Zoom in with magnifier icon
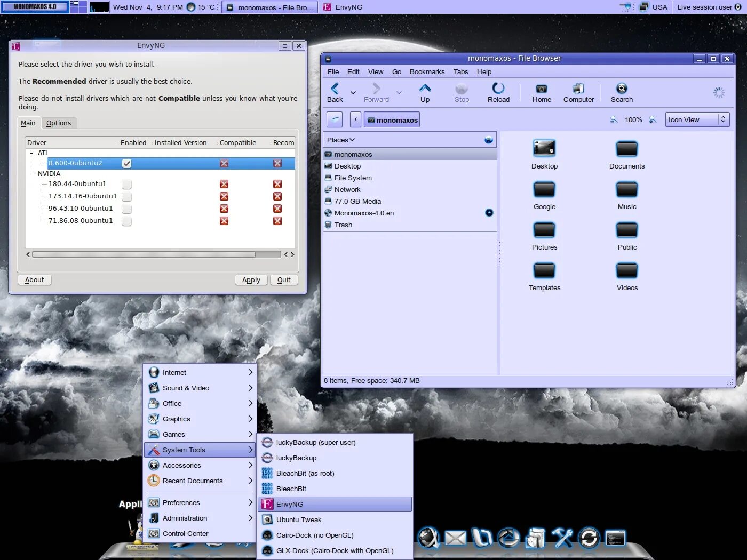Screen dimensions: 747x560 (x=653, y=119)
